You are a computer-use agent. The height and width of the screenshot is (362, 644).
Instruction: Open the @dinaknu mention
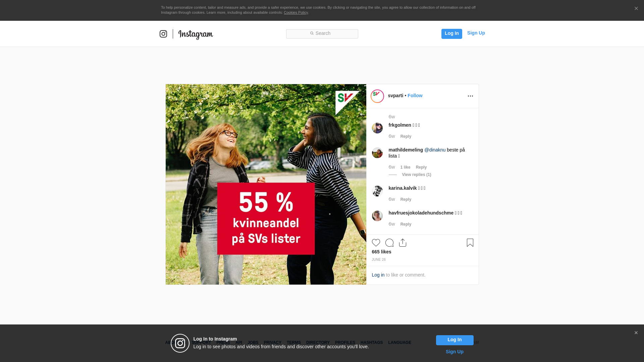(x=435, y=150)
